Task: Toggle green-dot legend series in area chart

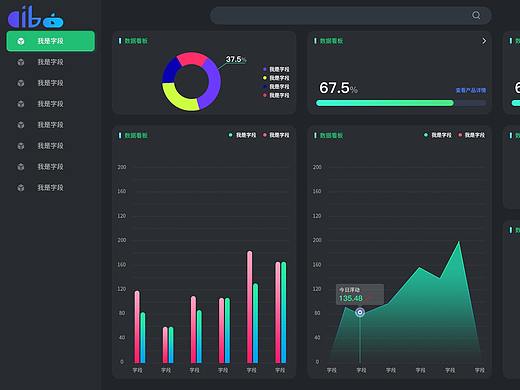Action: click(x=438, y=135)
